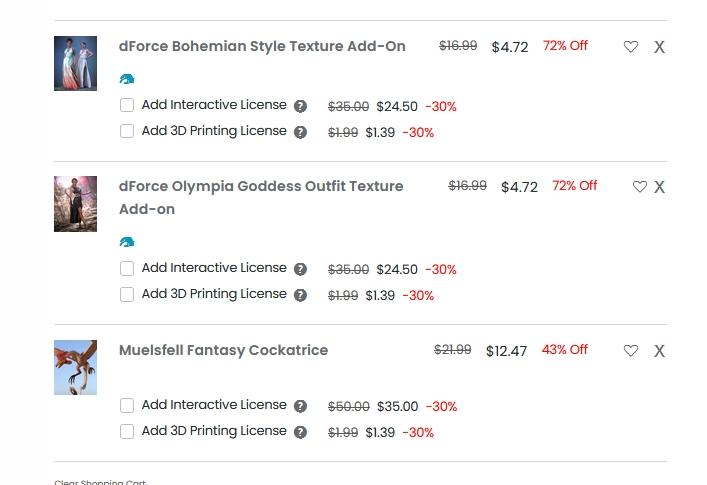
Task: Open Olympia Goddess Outfit product thumbnail
Action: [x=75, y=204]
